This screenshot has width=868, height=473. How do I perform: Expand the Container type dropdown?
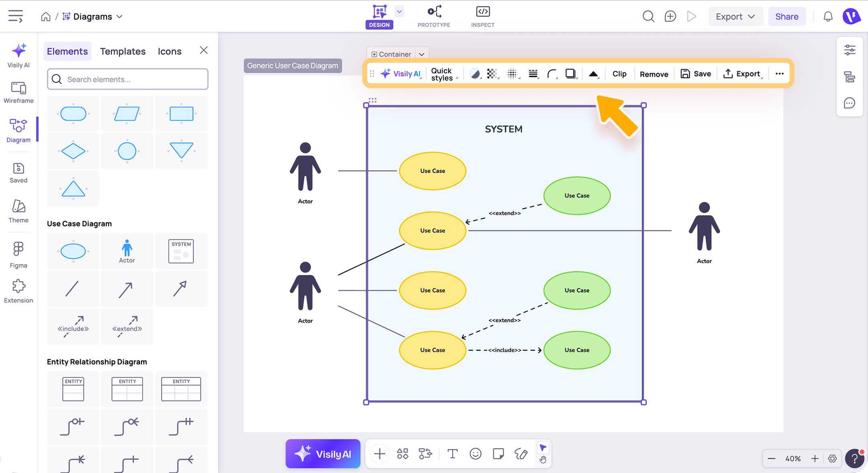point(422,54)
